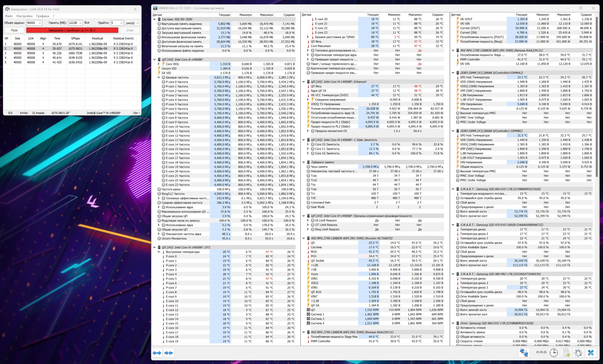Screen dimensions: 603x364
Task: Click the shrink columns blue arrows button
Action: [x=169, y=353]
